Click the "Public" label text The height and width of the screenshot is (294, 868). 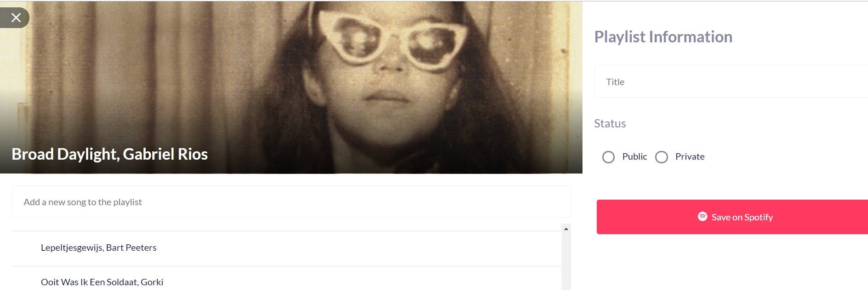634,156
